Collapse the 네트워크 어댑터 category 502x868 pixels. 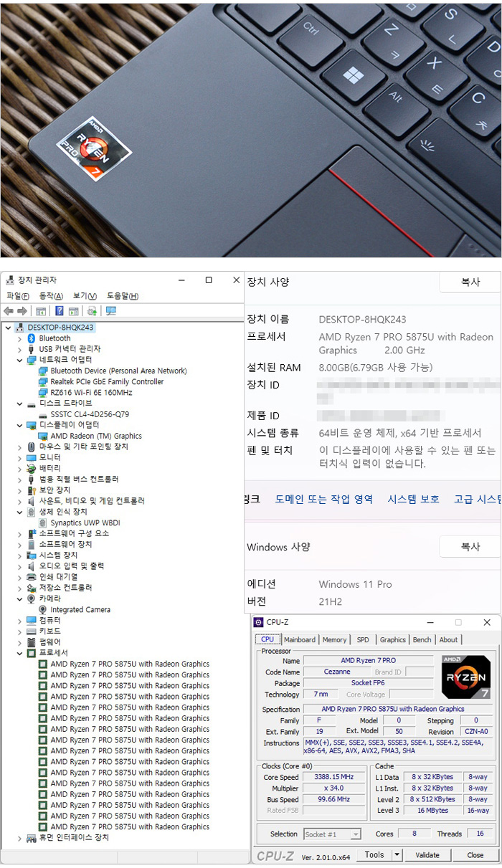[x=20, y=360]
